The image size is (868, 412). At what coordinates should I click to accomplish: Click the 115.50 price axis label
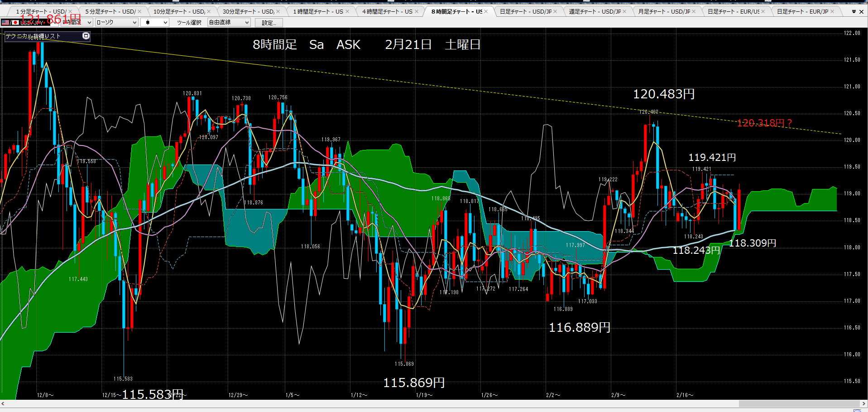(852, 381)
